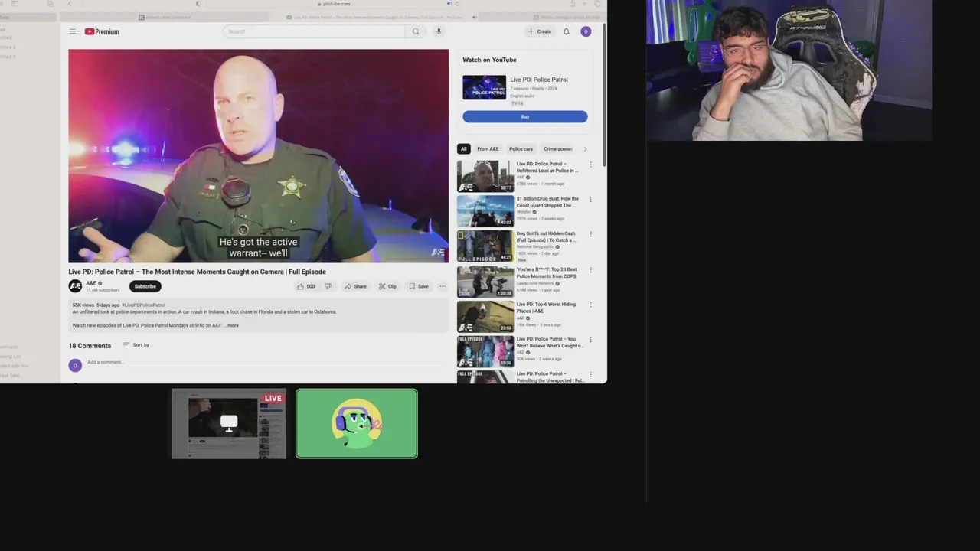Viewport: 980px width, 551px height.
Task: Click the webcam feed of the streamer
Action: 789,70
